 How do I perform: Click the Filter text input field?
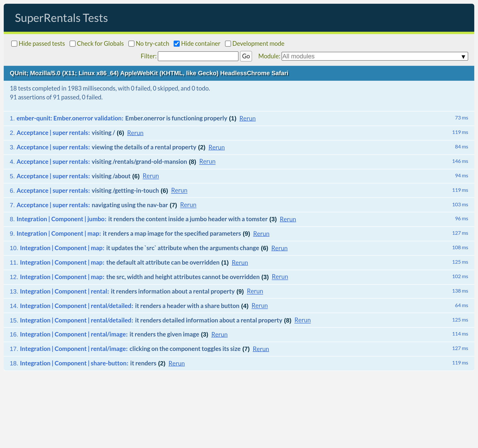click(198, 56)
